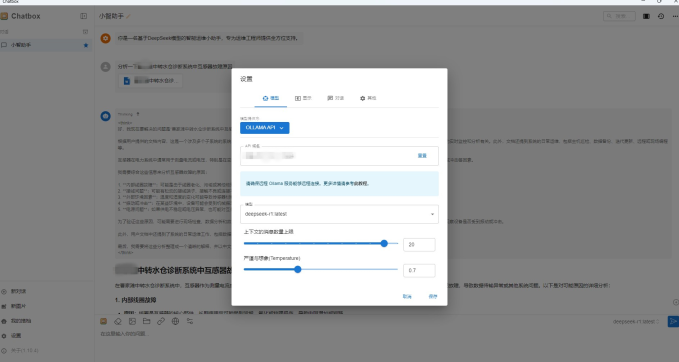Click the globe web-browsing icon
Screen dimensions: 679x362
[x=175, y=321]
